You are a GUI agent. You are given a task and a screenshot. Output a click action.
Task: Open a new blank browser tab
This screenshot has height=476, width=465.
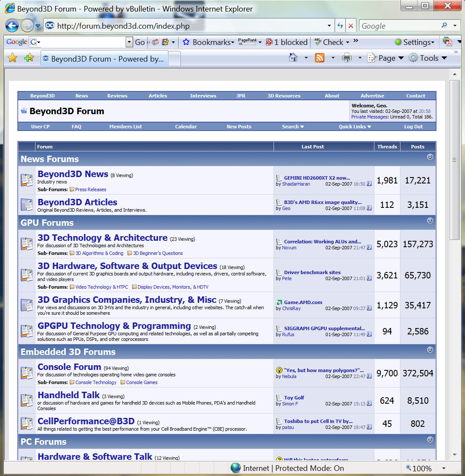tap(174, 59)
